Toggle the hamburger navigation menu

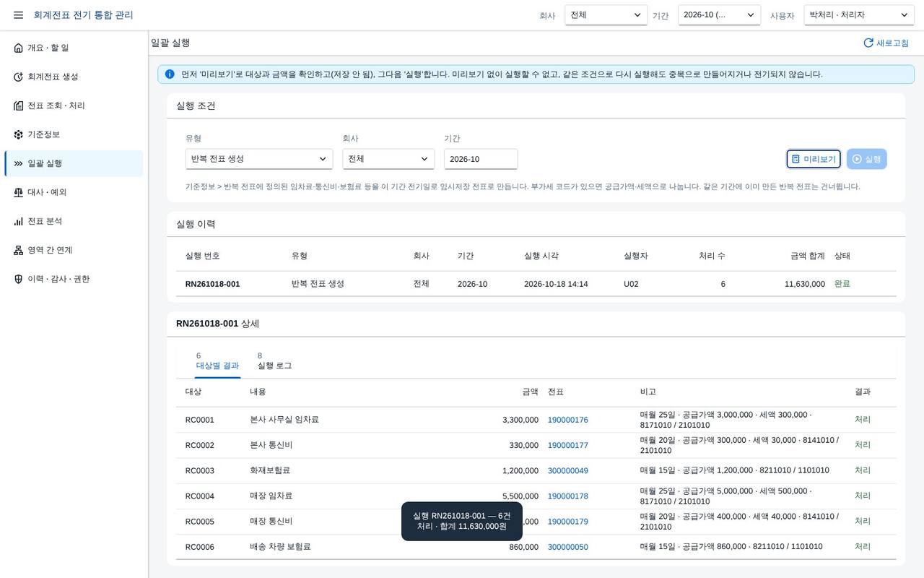click(18, 15)
